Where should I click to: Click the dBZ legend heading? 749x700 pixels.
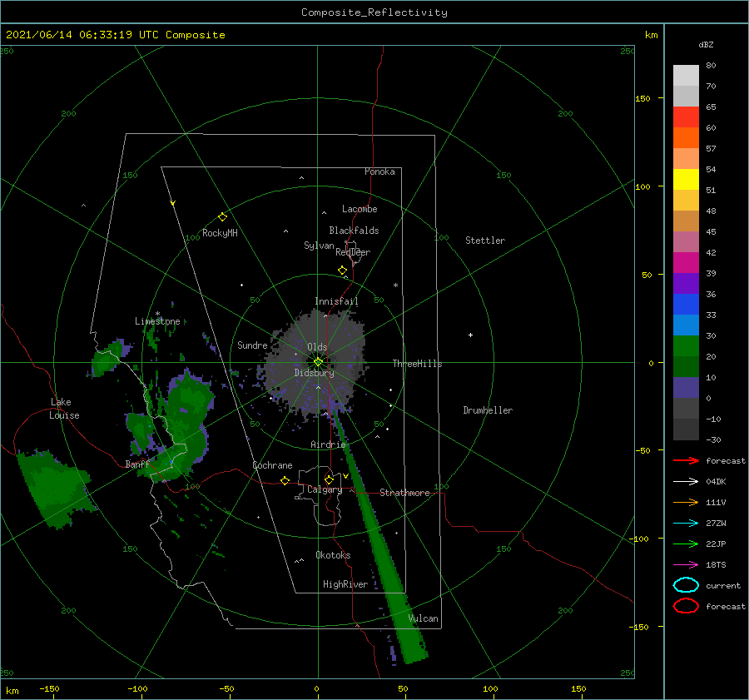[x=706, y=45]
